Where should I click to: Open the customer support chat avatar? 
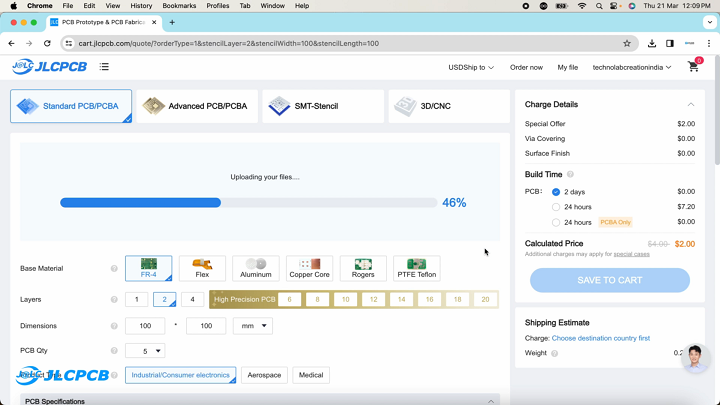pyautogui.click(x=695, y=358)
